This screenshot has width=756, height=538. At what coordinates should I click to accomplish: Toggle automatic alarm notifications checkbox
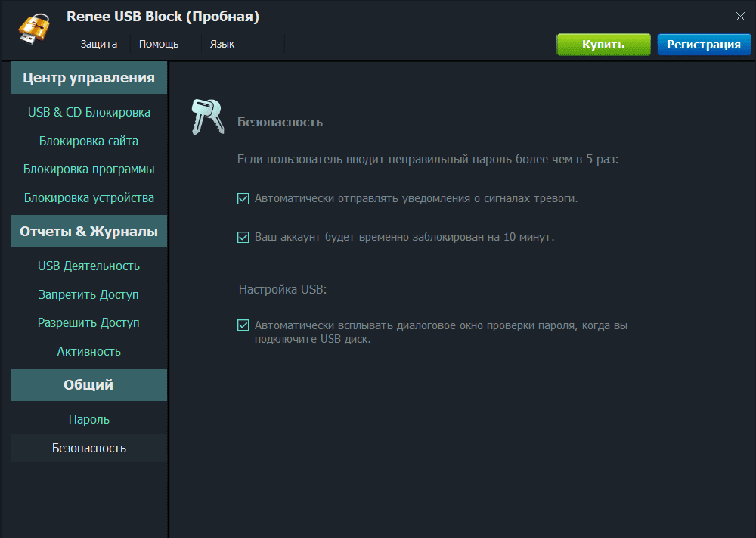[243, 199]
